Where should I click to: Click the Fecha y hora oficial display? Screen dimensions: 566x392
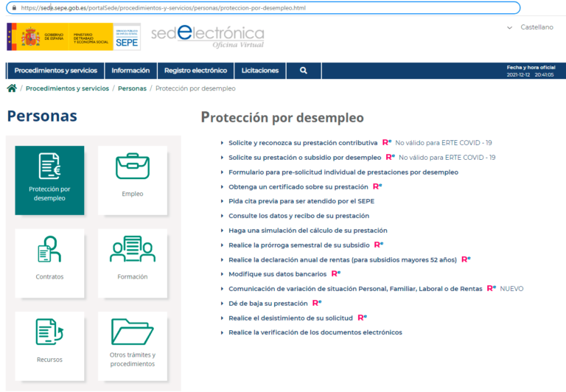point(531,71)
